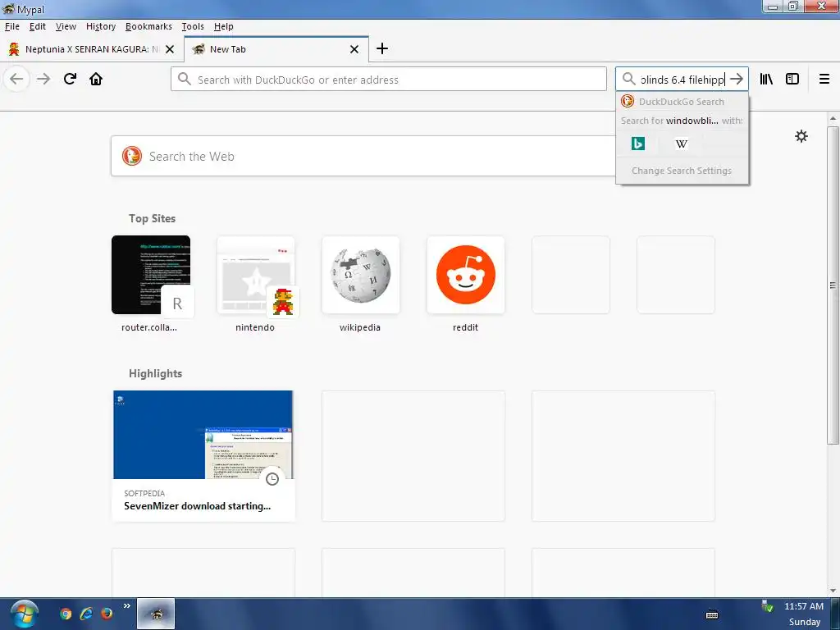Open the Edit menu
The width and height of the screenshot is (840, 630).
tap(38, 26)
